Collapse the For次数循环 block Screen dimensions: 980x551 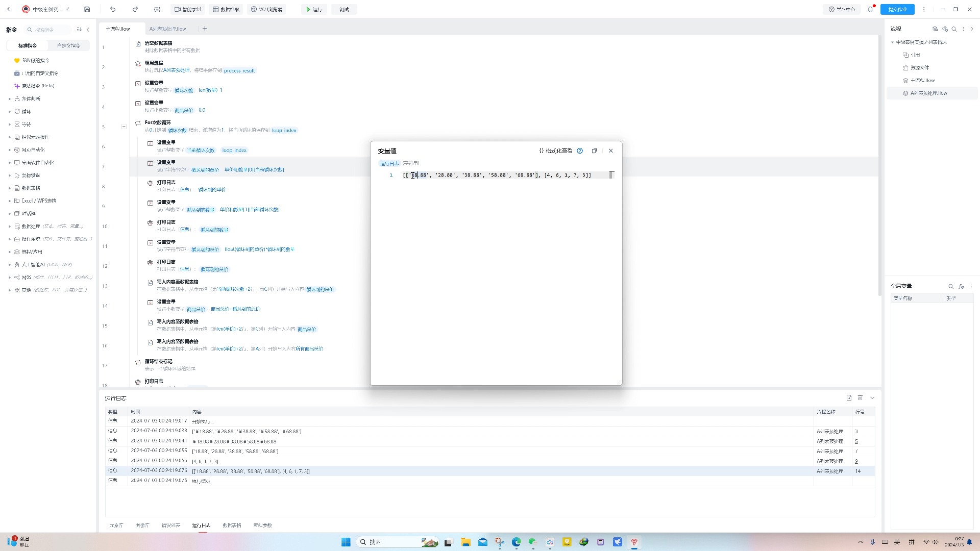pyautogui.click(x=124, y=127)
